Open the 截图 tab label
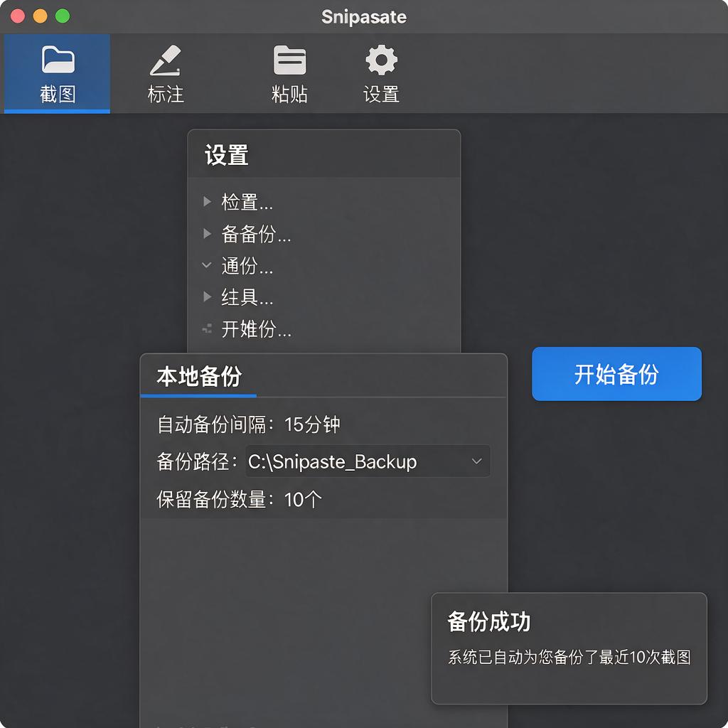 point(58,95)
